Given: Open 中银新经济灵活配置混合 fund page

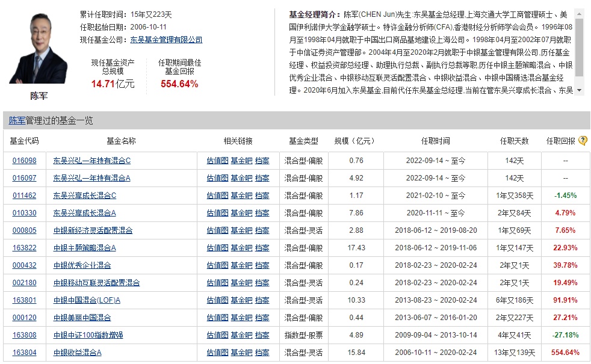Looking at the screenshot, I should click(93, 230).
